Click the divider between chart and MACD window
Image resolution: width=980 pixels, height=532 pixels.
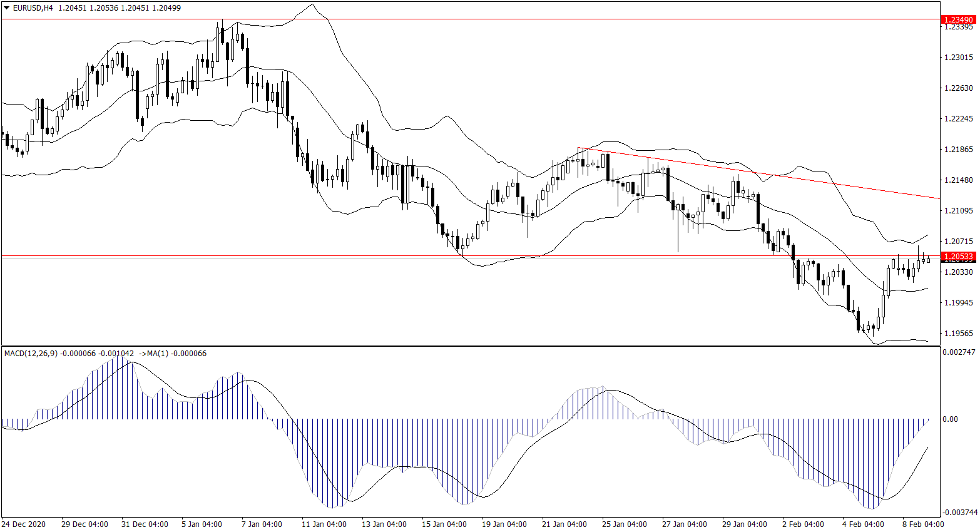[x=469, y=345]
